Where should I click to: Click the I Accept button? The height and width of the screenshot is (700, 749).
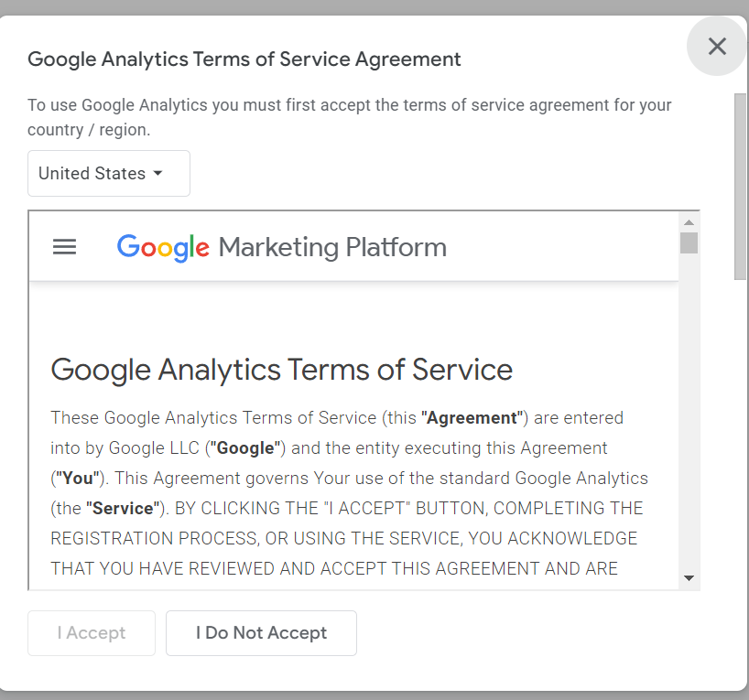(92, 633)
